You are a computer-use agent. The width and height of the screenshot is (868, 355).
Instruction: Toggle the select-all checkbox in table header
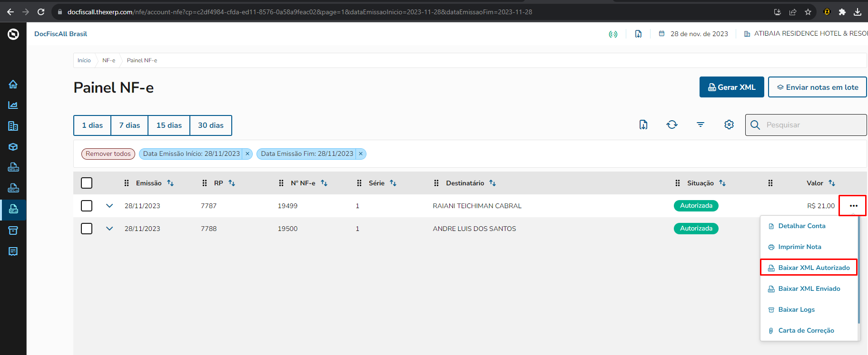[87, 183]
